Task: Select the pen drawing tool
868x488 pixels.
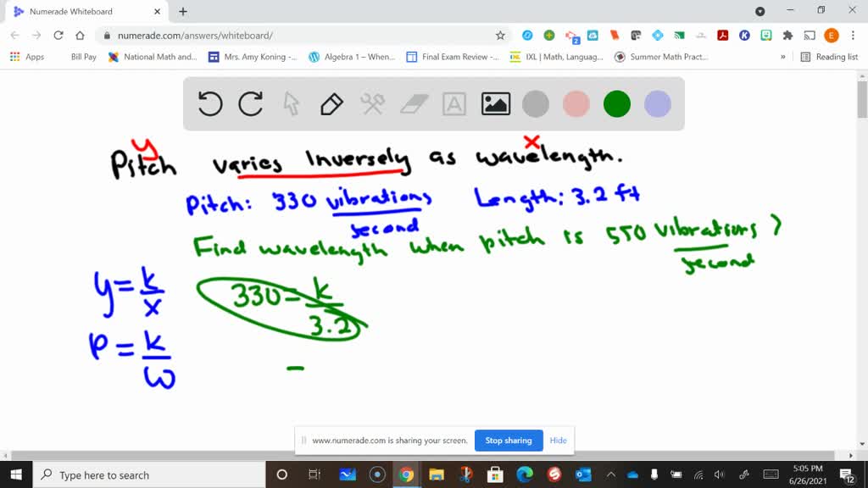Action: 331,104
